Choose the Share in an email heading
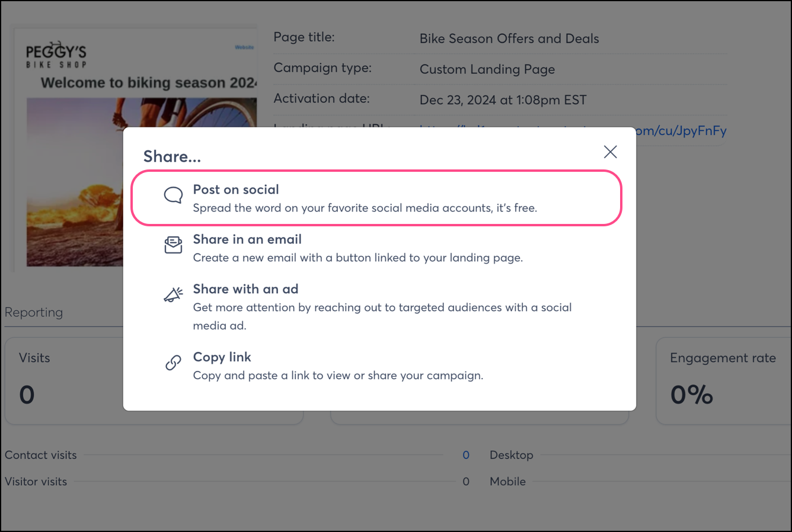Viewport: 792px width, 532px height. (x=247, y=239)
